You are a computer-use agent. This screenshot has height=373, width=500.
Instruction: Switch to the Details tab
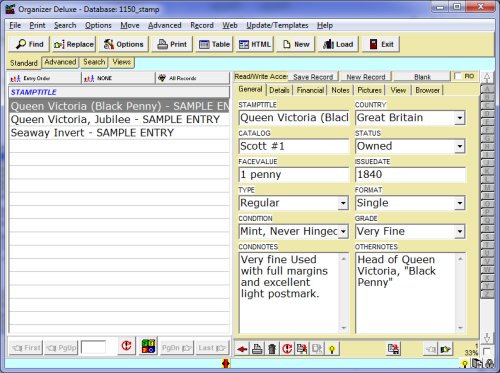pyautogui.click(x=279, y=90)
